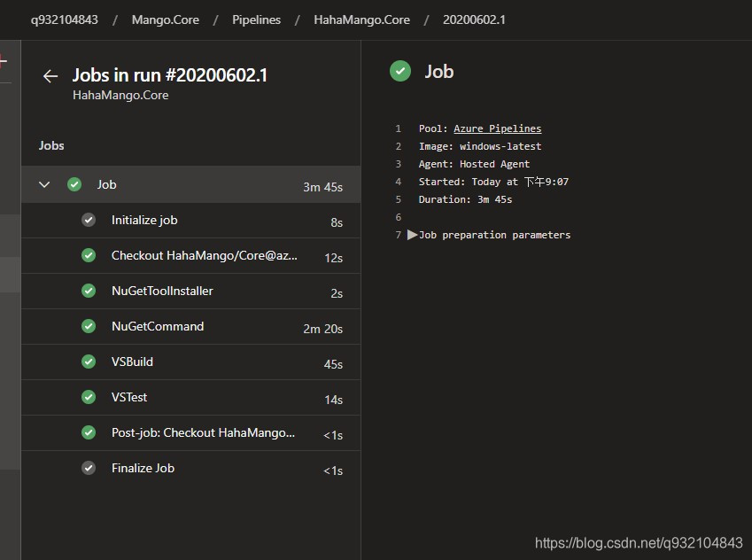The height and width of the screenshot is (560, 752).
Task: Open the Checkout HahaMango/Core step
Action: 190,256
